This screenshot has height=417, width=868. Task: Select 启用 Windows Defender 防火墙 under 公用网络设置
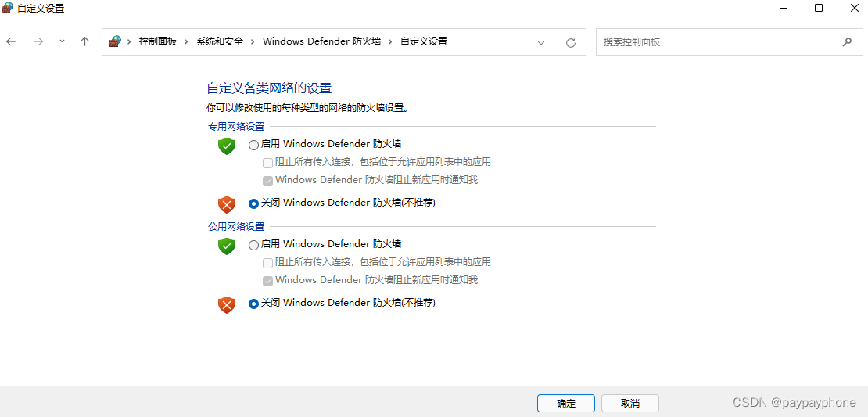point(253,245)
